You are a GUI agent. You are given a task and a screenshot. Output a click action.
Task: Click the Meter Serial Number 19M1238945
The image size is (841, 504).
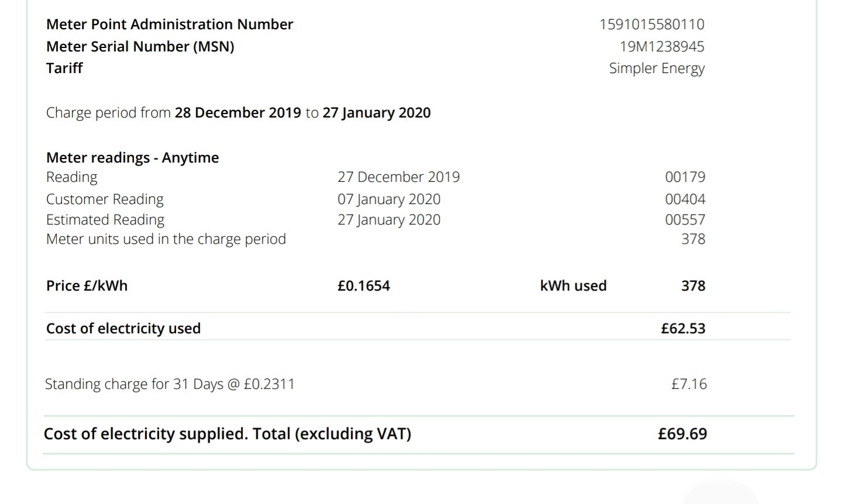662,46
